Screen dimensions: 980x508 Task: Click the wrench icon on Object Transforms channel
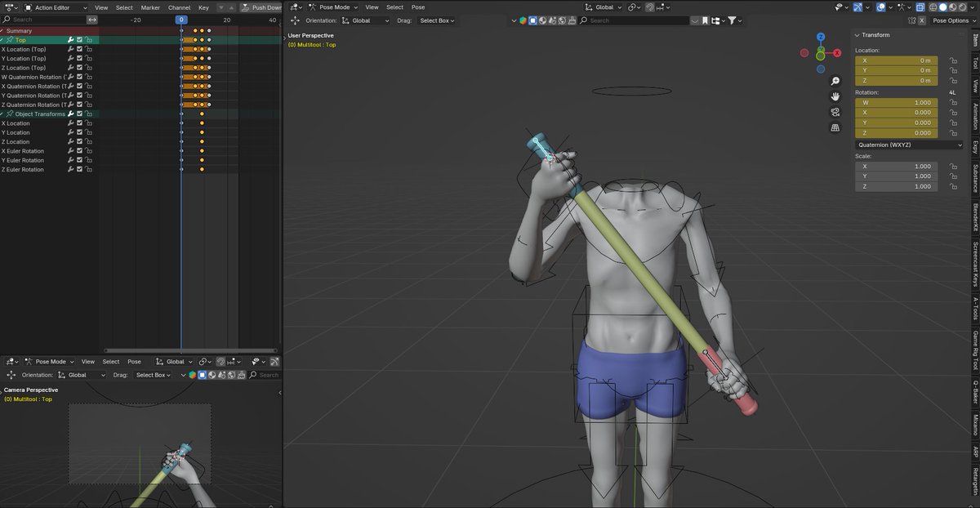coord(71,114)
